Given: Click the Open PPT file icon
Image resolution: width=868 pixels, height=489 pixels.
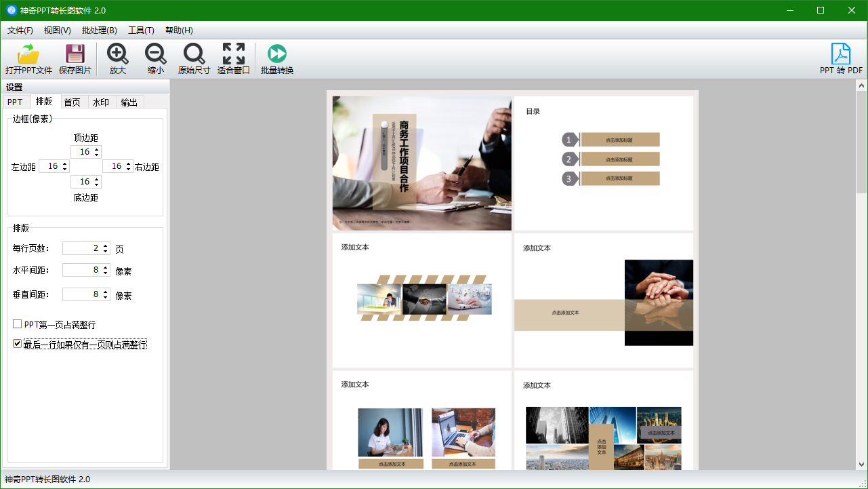Looking at the screenshot, I should tap(28, 54).
